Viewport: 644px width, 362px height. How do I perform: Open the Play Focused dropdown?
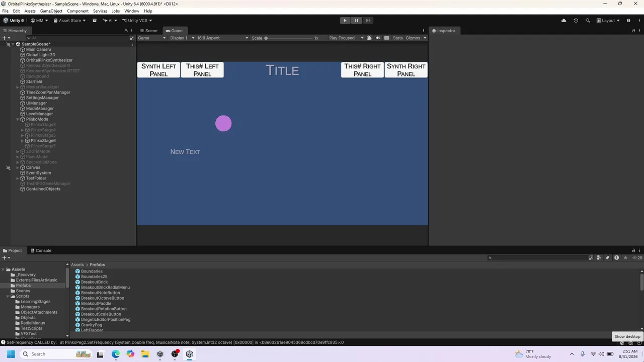346,38
